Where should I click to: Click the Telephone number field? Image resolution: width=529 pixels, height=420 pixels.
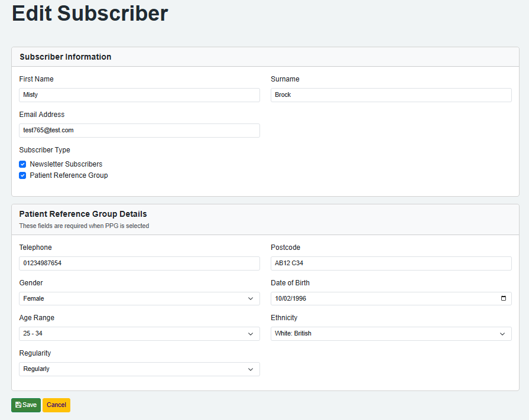(x=139, y=263)
